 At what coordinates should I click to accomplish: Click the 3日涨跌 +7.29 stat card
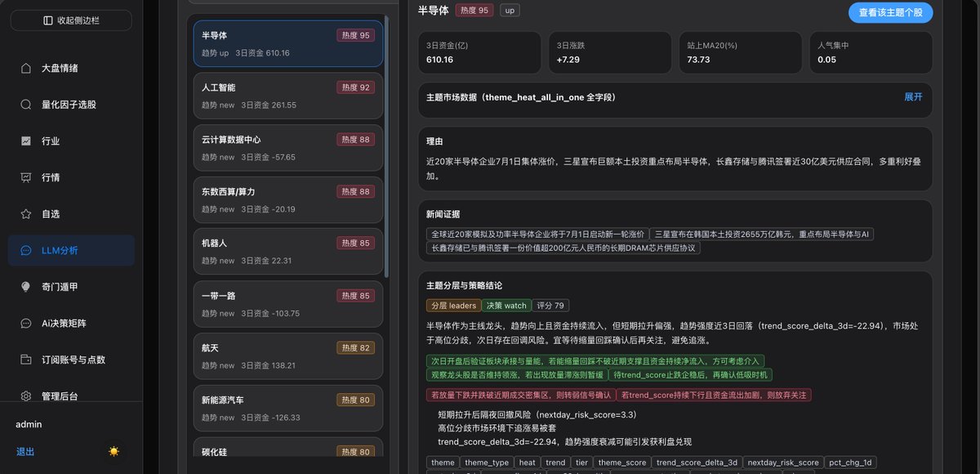point(609,52)
